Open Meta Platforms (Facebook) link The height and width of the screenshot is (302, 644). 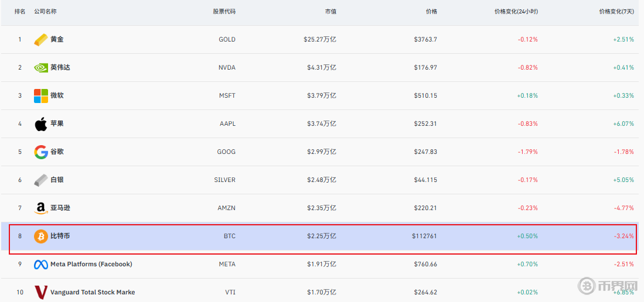pyautogui.click(x=91, y=265)
